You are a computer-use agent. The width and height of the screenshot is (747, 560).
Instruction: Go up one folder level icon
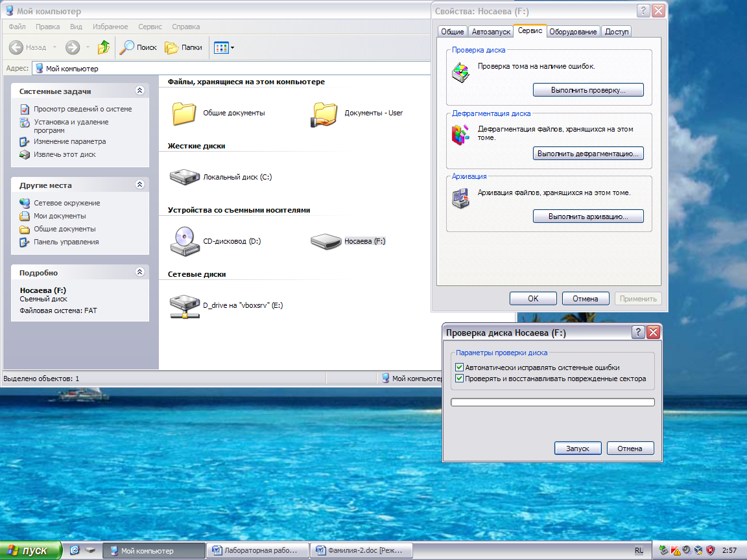click(x=103, y=47)
